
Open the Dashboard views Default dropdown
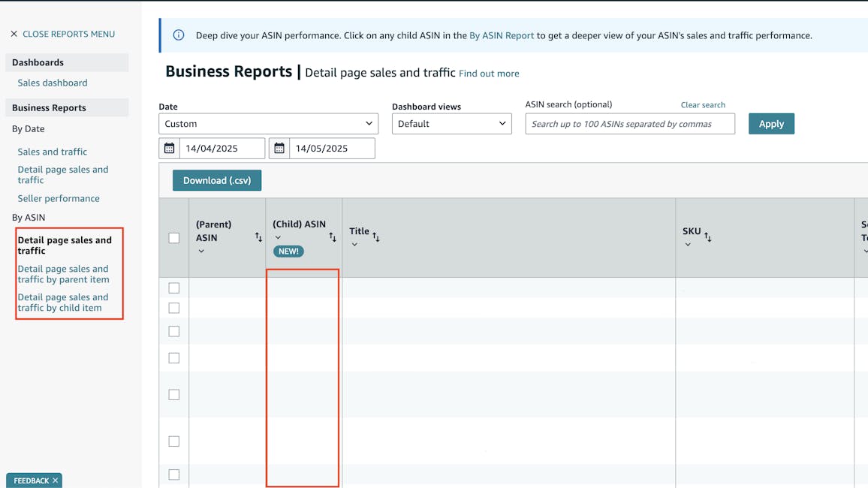[x=451, y=124]
